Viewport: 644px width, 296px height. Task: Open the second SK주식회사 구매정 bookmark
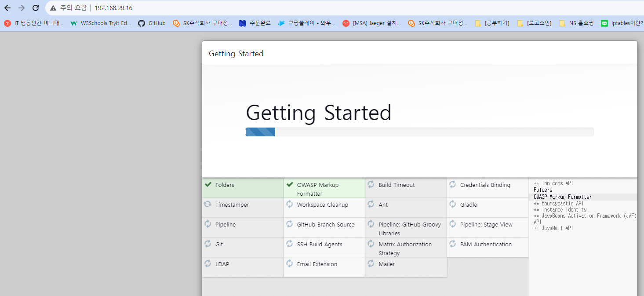(438, 23)
